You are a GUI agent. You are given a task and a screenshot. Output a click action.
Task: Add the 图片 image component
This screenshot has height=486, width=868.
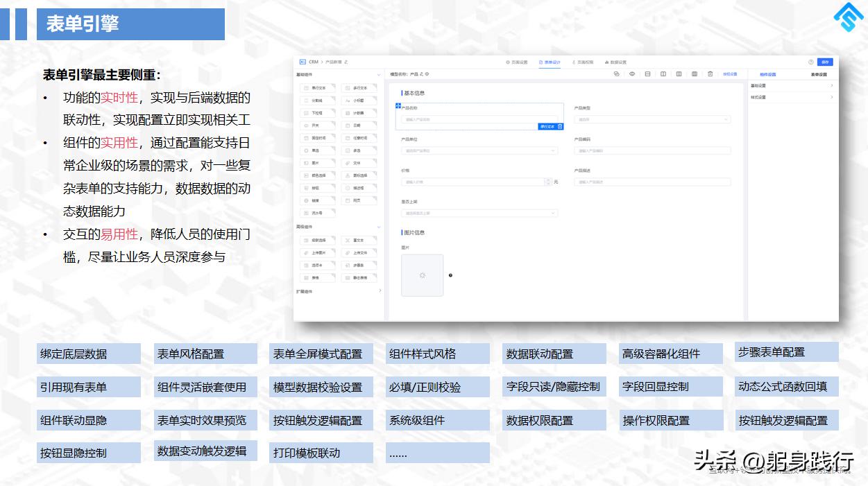[x=318, y=163]
